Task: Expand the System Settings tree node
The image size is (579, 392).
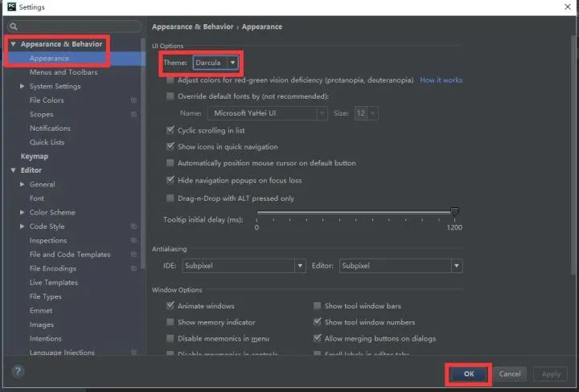Action: (23, 87)
